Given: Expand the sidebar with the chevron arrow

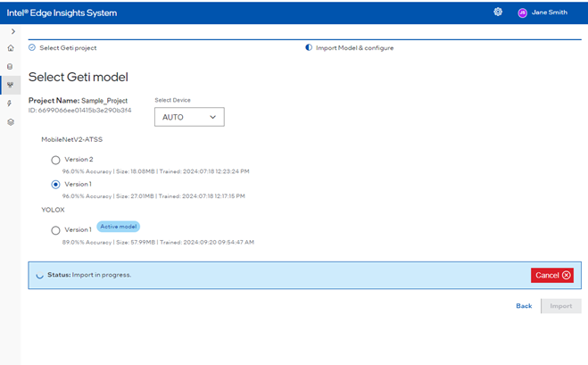Looking at the screenshot, I should [13, 31].
